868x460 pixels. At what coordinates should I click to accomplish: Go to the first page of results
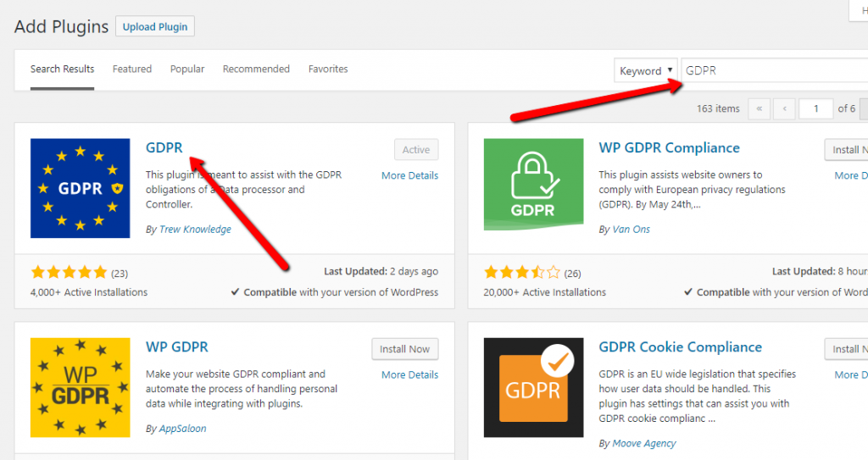point(759,108)
